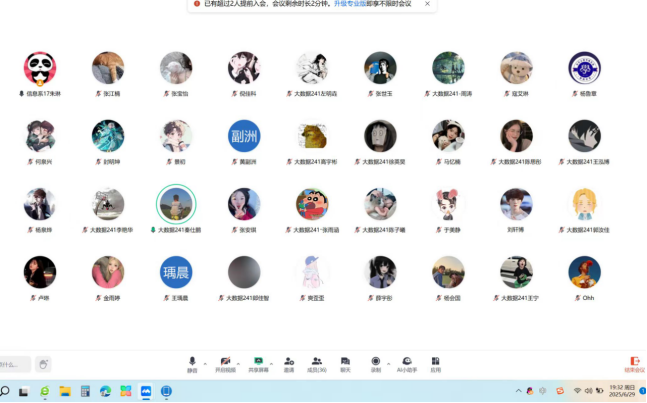Screen dimensions: 647x403
Task: Dismiss the meeting time warning banner
Action: (427, 4)
